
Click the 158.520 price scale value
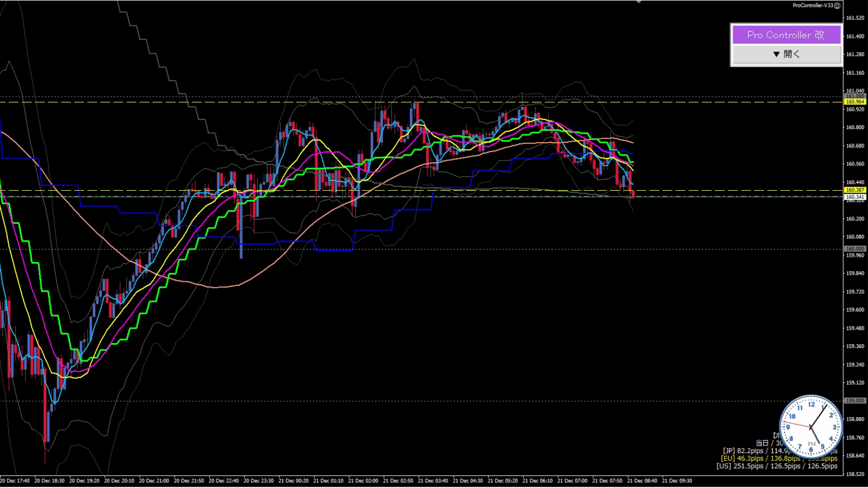(x=855, y=474)
